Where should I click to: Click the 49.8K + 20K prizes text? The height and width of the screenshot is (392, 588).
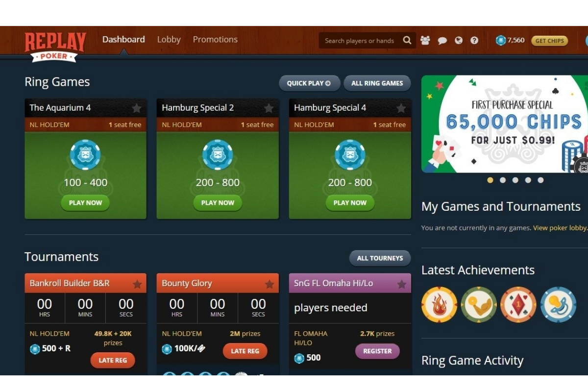point(113,338)
